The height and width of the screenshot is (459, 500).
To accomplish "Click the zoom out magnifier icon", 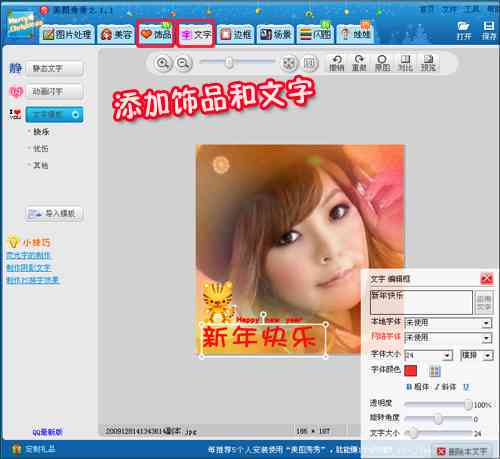I will click(x=183, y=63).
